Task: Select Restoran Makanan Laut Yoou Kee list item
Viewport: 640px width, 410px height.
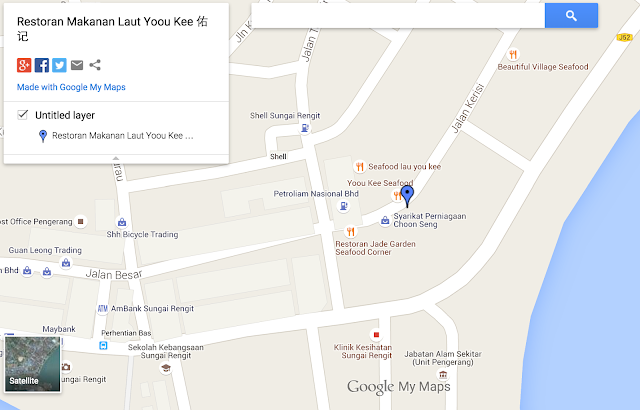Action: pos(116,135)
